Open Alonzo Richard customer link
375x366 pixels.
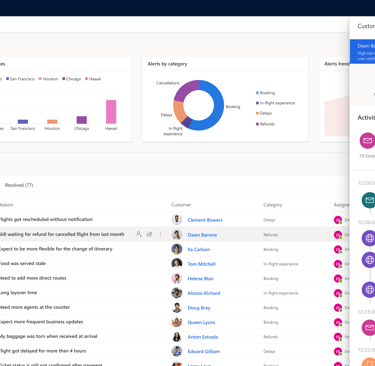[204, 293]
